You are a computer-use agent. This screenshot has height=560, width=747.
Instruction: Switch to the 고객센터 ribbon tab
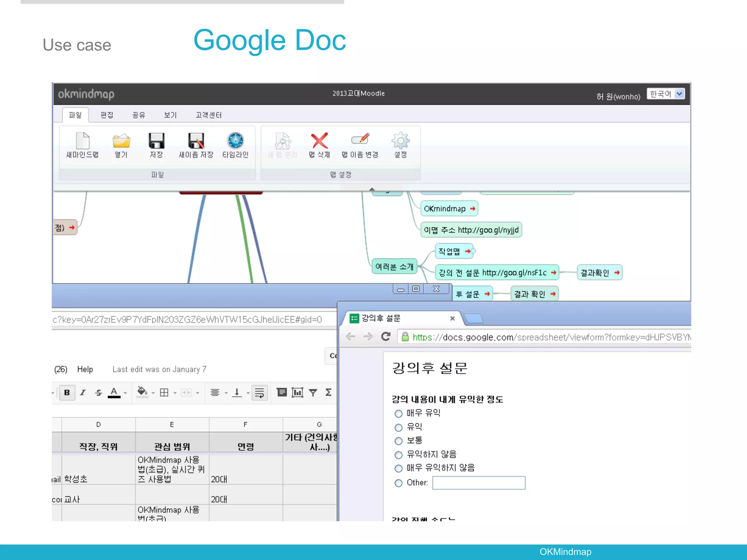coord(209,115)
